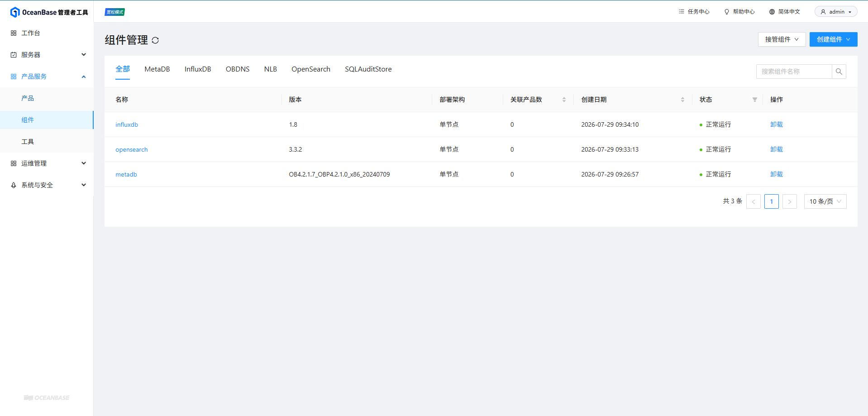868x416 pixels.
Task: Click the OceanBase logo icon
Action: pyautogui.click(x=15, y=12)
